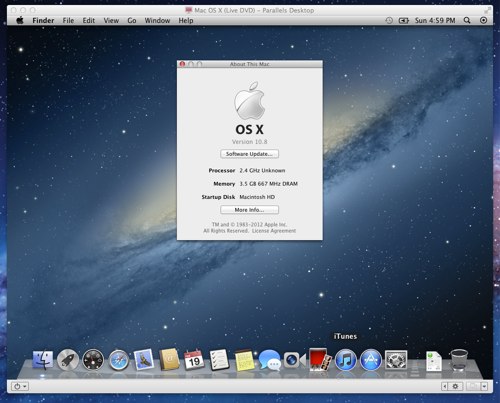Open Dashboard gauge icon in Dock
This screenshot has height=403, width=500.
tap(93, 360)
